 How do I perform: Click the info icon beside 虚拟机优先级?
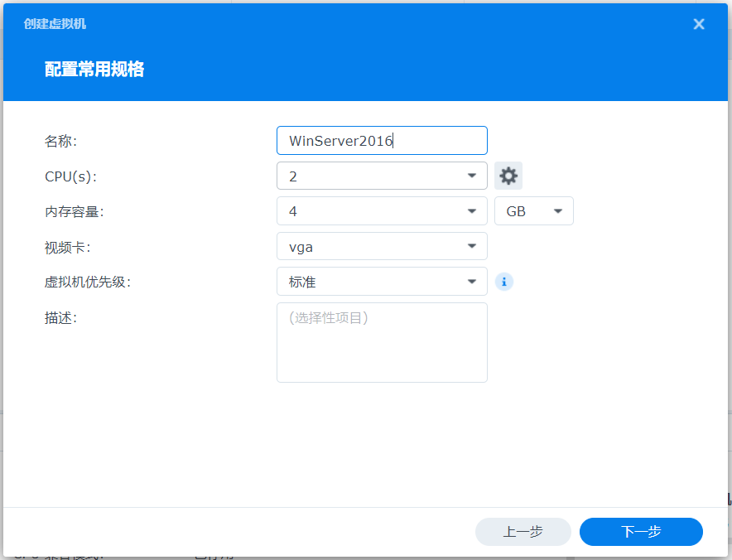[x=504, y=282]
